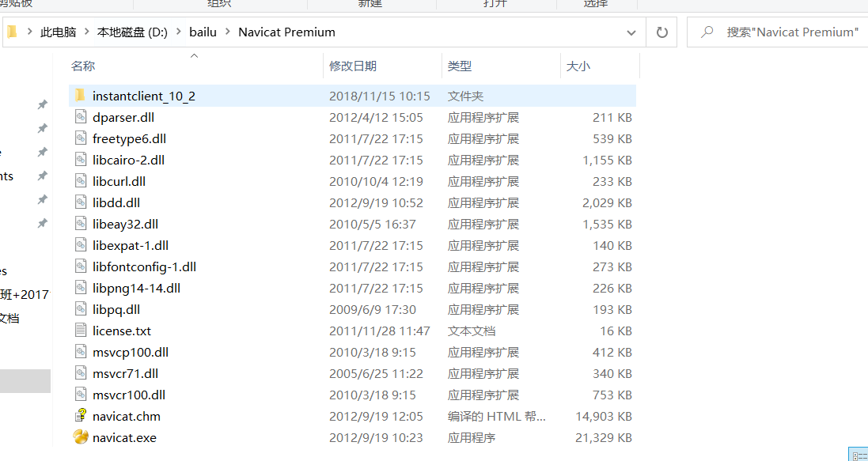868x461 pixels.
Task: Open the instantclient_10_2 folder icon
Action: (x=80, y=96)
